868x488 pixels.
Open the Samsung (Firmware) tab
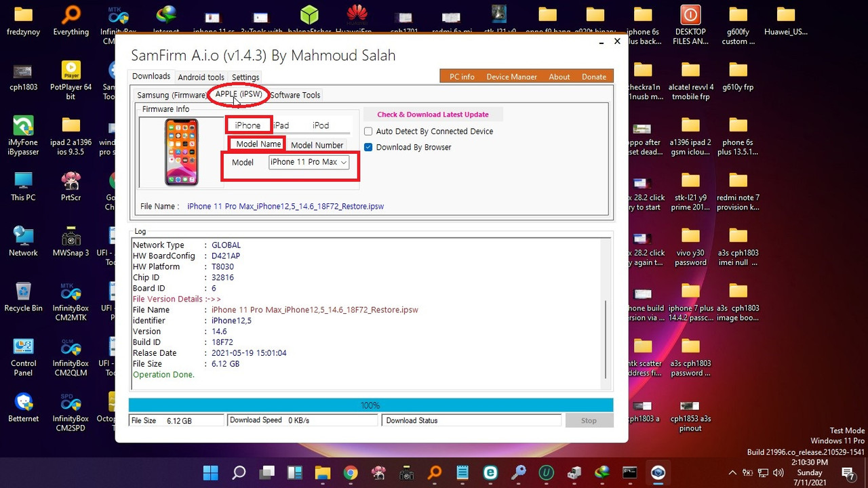(x=170, y=95)
